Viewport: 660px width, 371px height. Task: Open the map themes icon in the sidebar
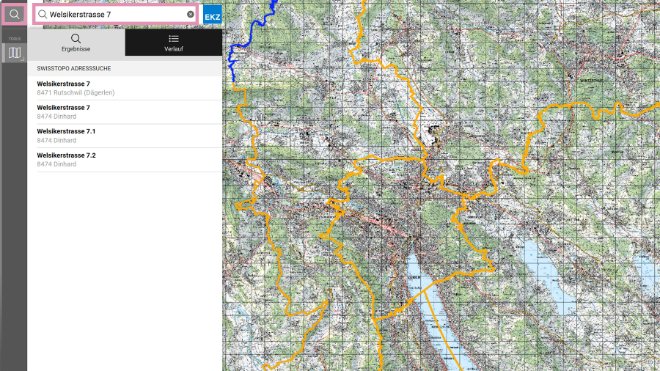coord(14,53)
